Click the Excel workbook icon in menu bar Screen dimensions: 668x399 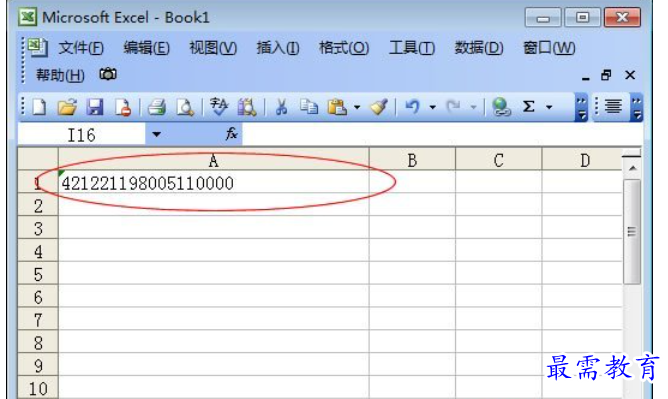(37, 47)
